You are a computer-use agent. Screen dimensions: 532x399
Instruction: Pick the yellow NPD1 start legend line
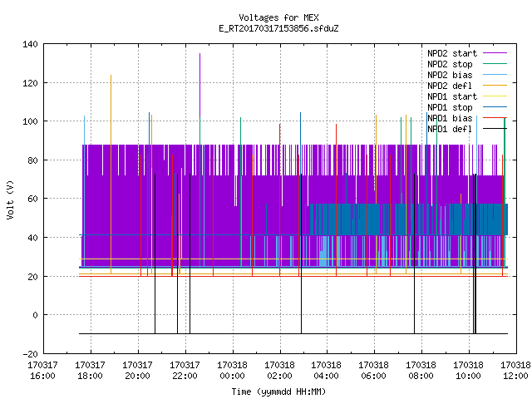tap(495, 96)
